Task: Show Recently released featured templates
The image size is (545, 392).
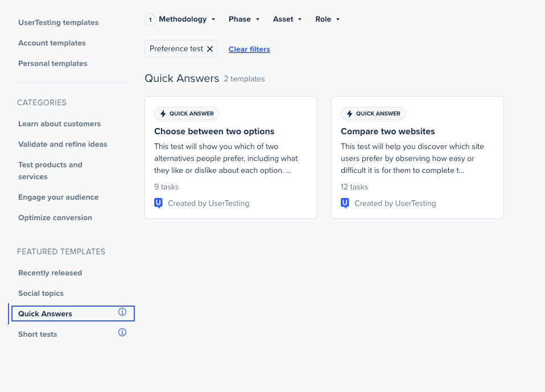Action: pyautogui.click(x=50, y=273)
